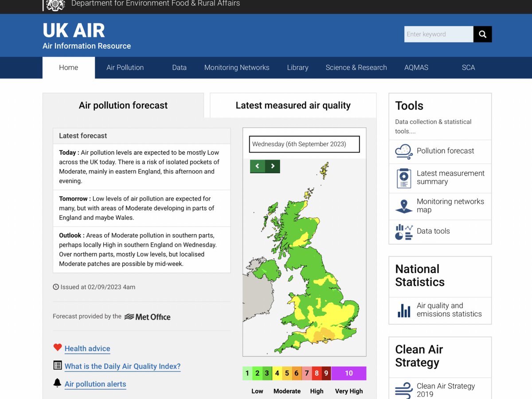Image resolution: width=532 pixels, height=399 pixels.
Task: Open the Air Pollution menu
Action: 125,67
